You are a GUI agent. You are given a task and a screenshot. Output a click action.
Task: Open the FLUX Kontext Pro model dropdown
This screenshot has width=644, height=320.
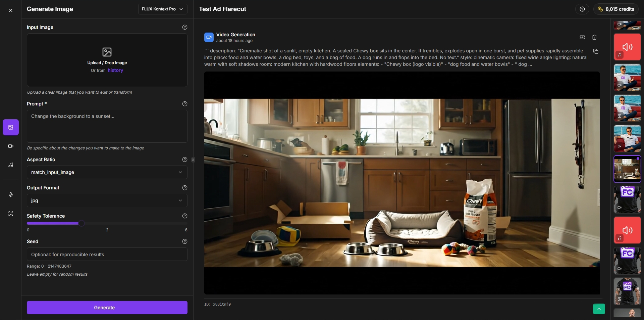pyautogui.click(x=163, y=9)
